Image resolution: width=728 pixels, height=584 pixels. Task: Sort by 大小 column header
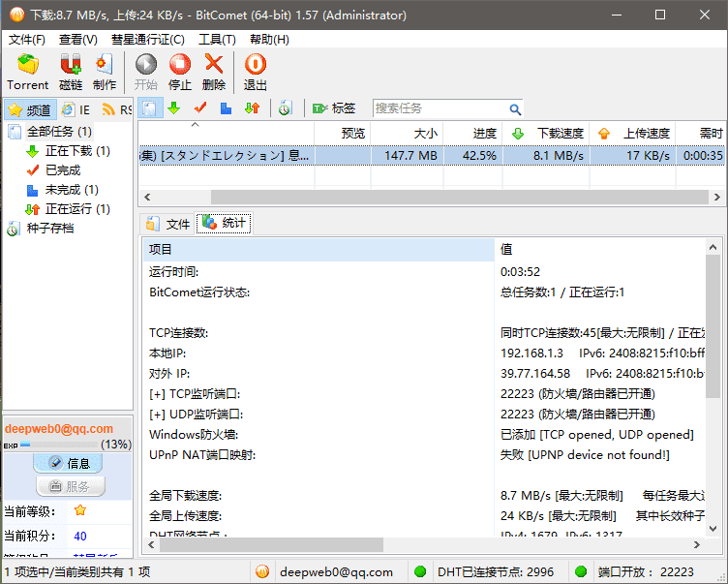(407, 134)
